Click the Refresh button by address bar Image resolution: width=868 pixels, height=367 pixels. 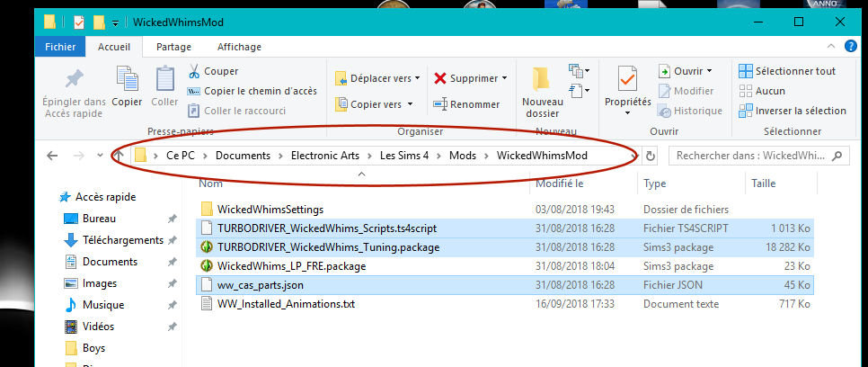click(x=651, y=157)
